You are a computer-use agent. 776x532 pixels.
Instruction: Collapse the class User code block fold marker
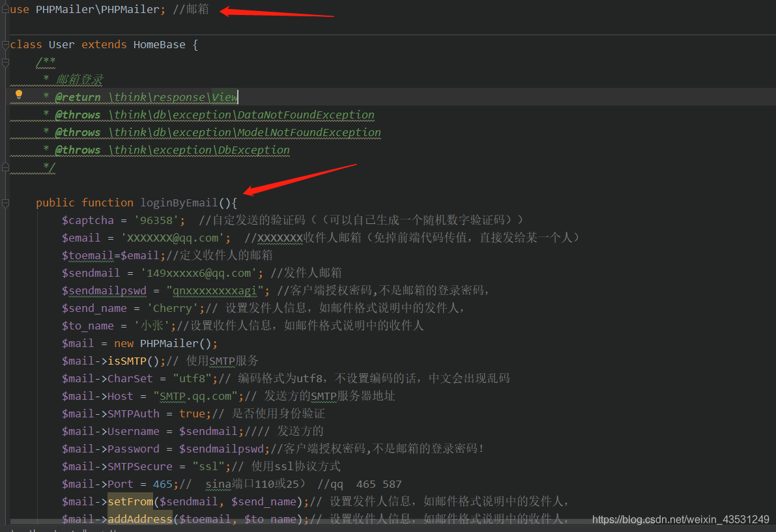pyautogui.click(x=5, y=44)
